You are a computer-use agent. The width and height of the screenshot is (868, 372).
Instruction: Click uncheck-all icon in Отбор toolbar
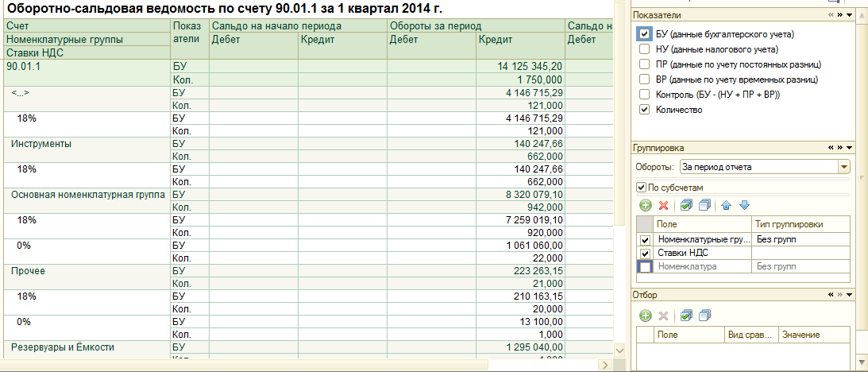[x=704, y=316]
